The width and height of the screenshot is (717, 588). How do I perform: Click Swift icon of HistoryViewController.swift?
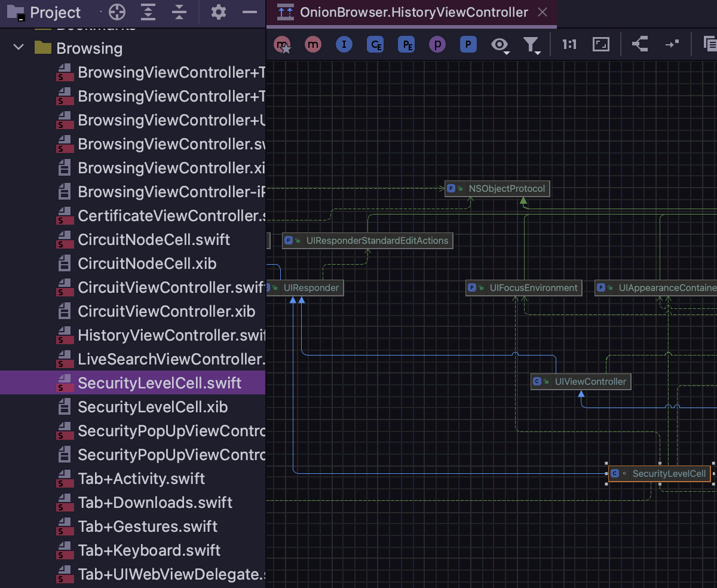[x=63, y=335]
